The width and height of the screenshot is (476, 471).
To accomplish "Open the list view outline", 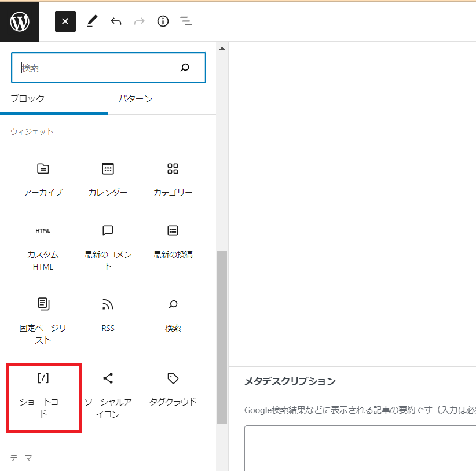I will click(x=186, y=21).
